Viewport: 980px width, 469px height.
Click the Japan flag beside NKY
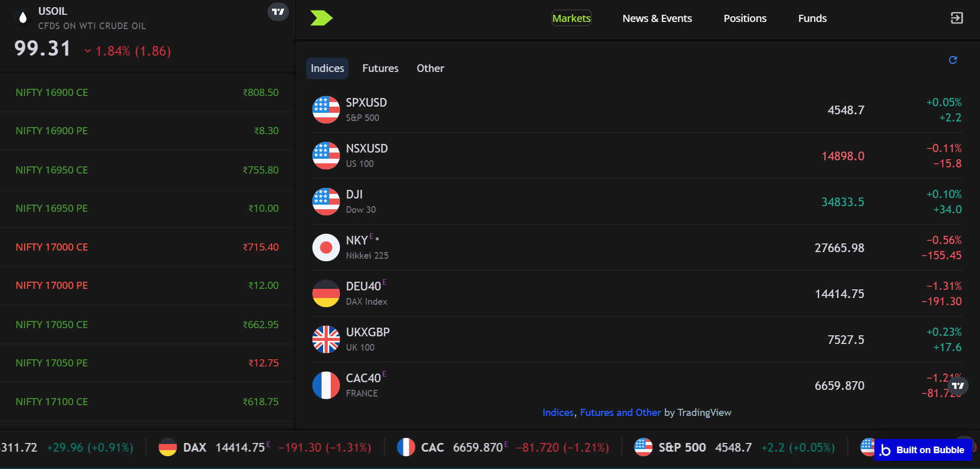[326, 248]
